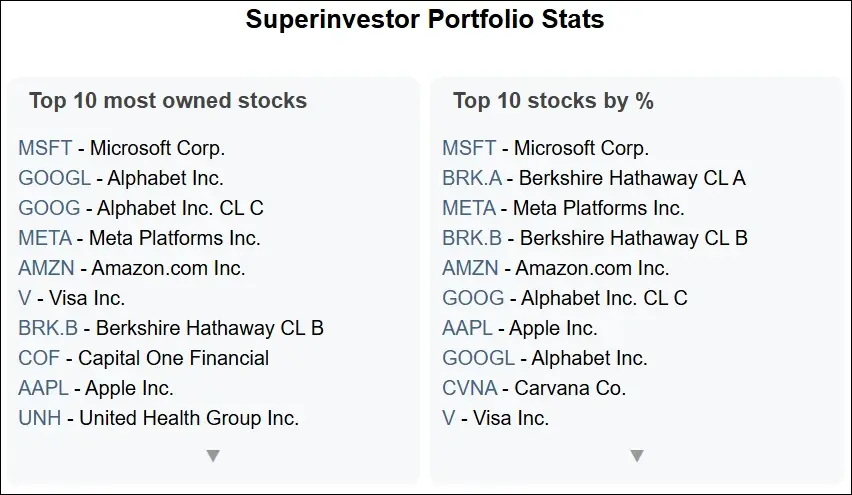Click BRK.B ticker in stocks by % list
The width and height of the screenshot is (852, 495).
click(472, 238)
